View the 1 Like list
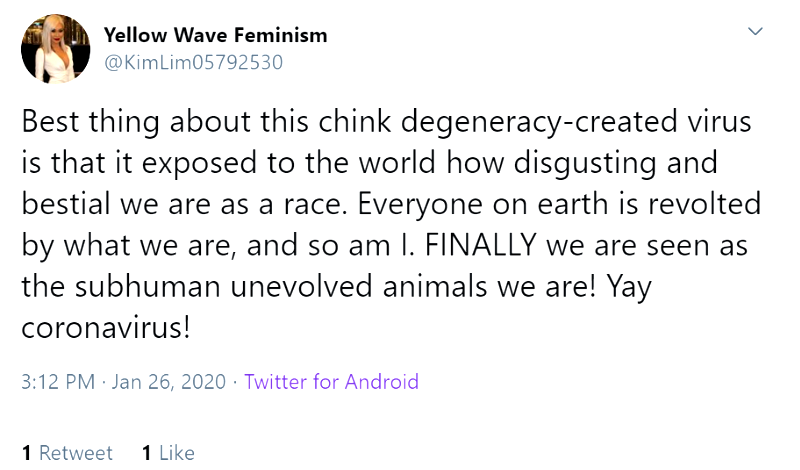Image resolution: width=800 pixels, height=470 pixels. [168, 453]
